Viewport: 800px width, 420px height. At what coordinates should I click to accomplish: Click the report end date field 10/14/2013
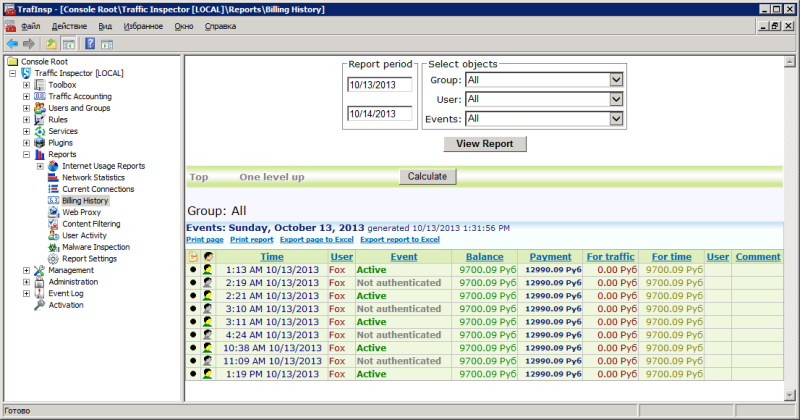click(x=380, y=114)
